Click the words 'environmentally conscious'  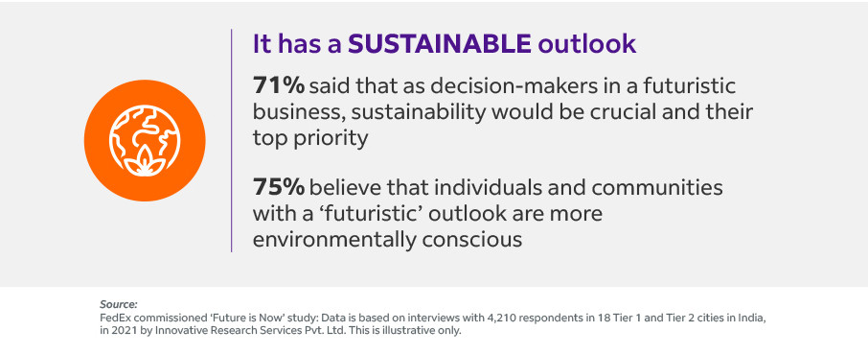(387, 239)
